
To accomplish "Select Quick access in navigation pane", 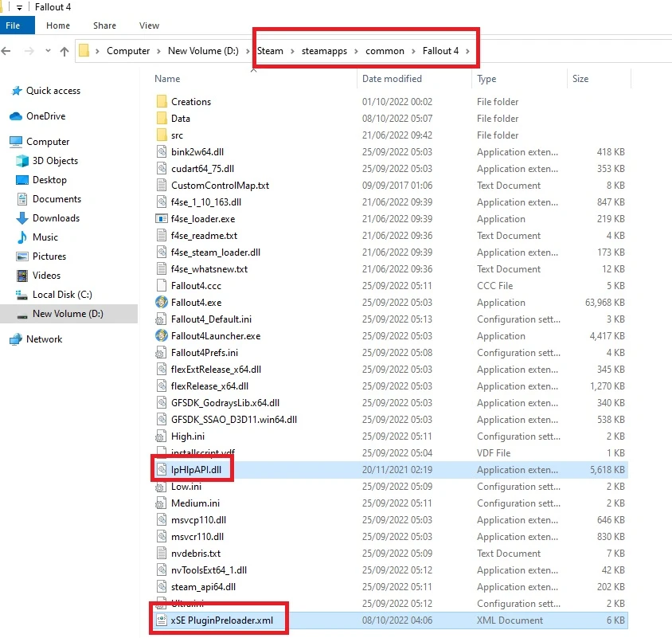I will point(53,91).
